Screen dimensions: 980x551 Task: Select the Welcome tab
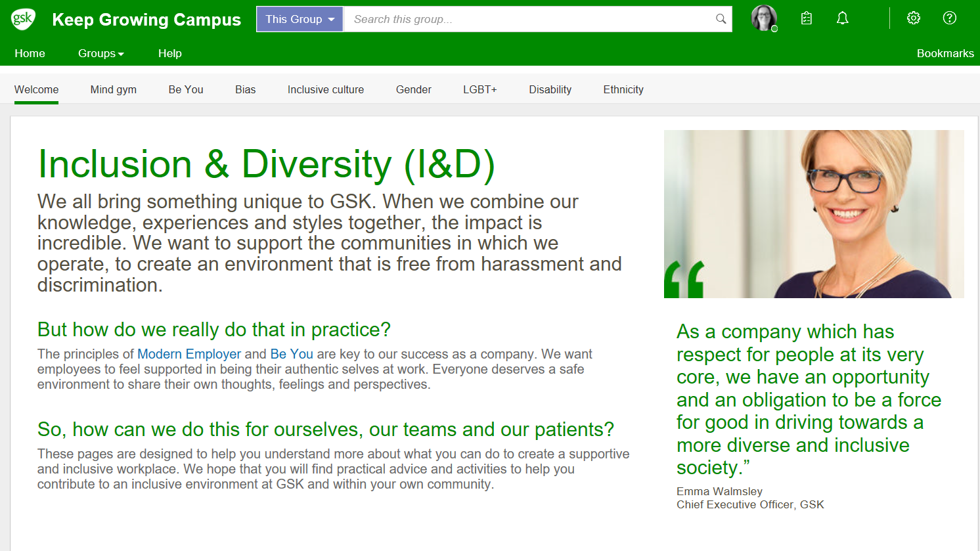[37, 89]
